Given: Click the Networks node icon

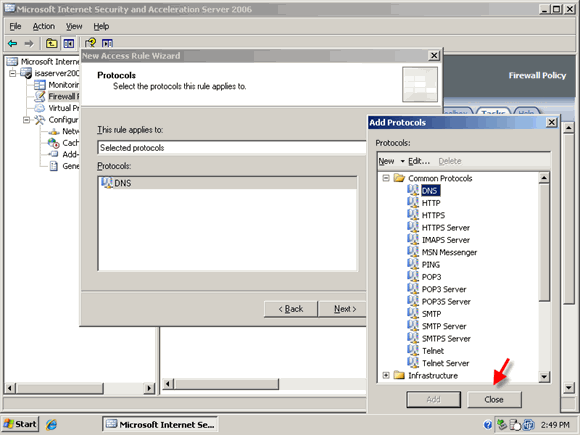Looking at the screenshot, I should (54, 131).
